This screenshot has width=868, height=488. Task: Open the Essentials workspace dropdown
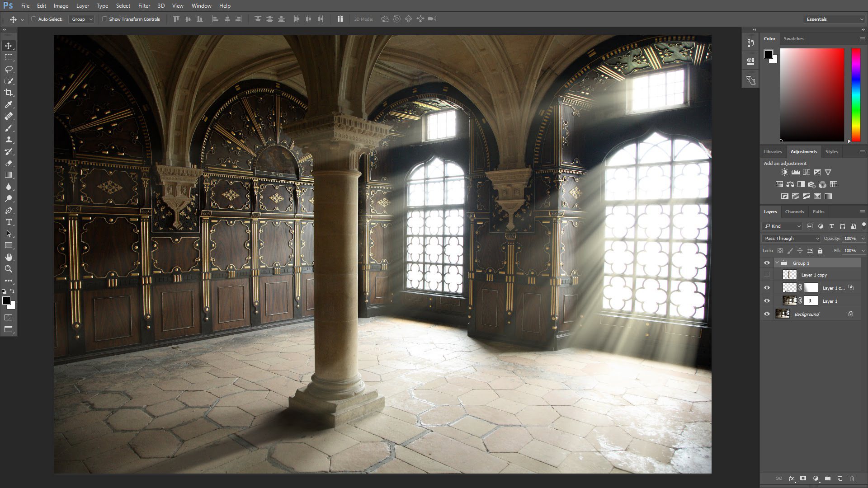[833, 19]
